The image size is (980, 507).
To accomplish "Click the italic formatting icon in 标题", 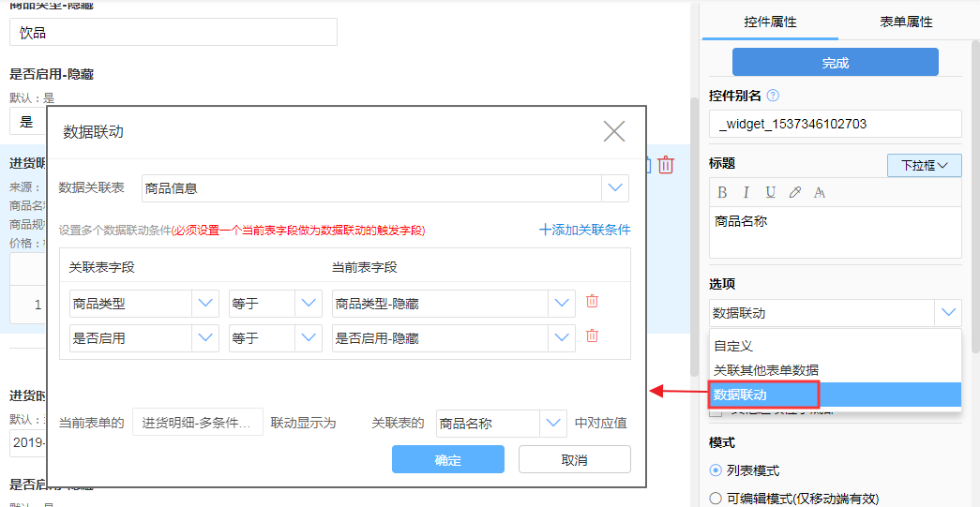I will tap(746, 193).
